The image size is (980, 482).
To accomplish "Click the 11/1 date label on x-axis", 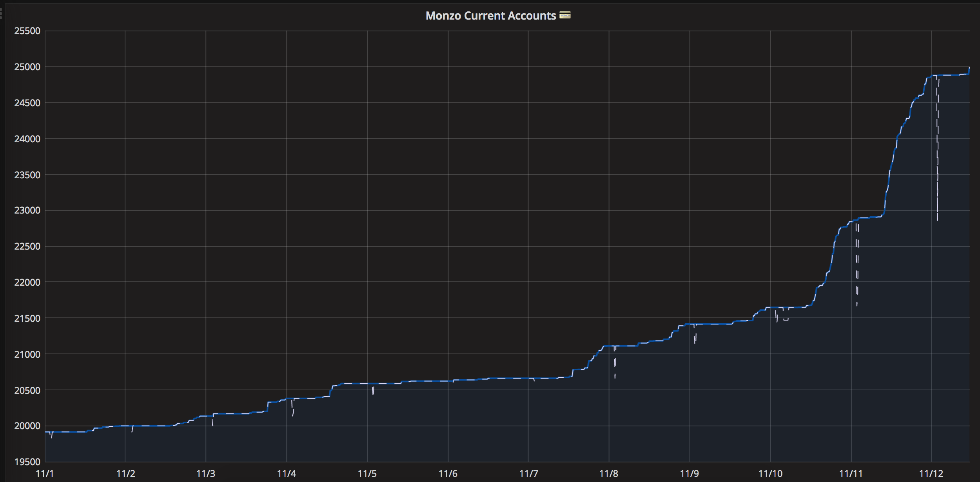I will coord(45,474).
